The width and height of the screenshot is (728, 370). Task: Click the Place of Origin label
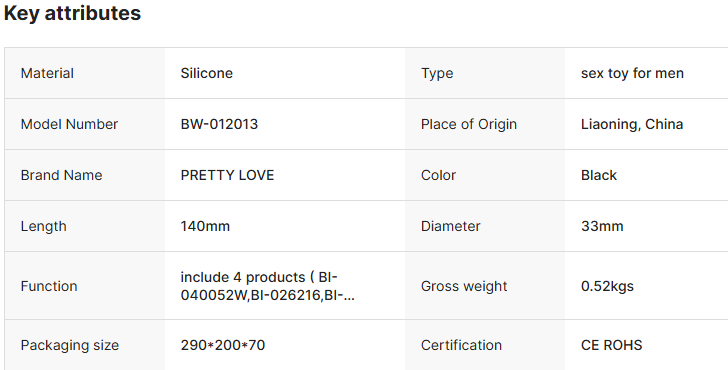469,124
